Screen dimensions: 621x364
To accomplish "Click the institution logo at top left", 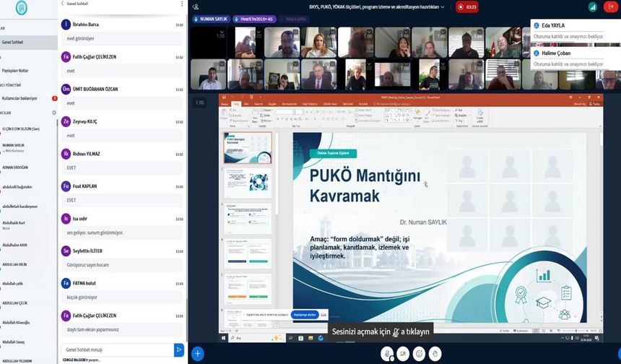I will pos(22,7).
